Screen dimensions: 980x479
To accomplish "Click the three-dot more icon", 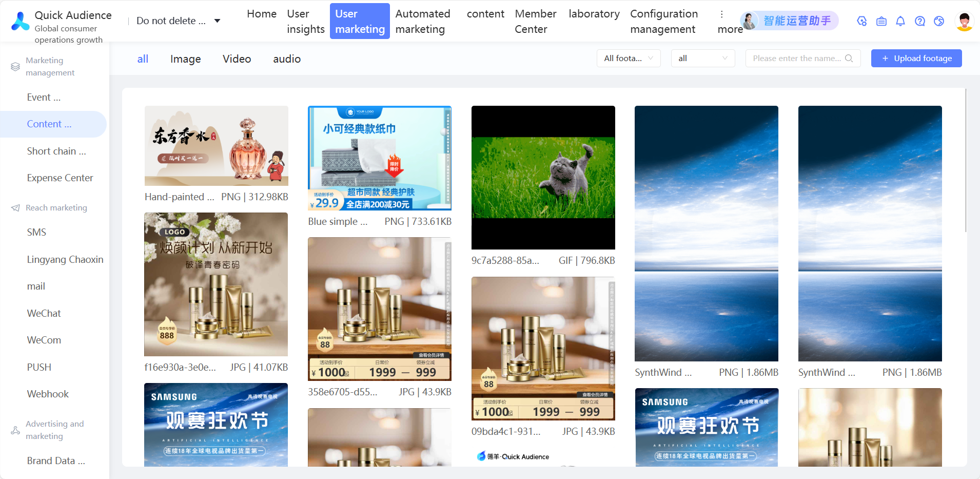I will pyautogui.click(x=722, y=14).
